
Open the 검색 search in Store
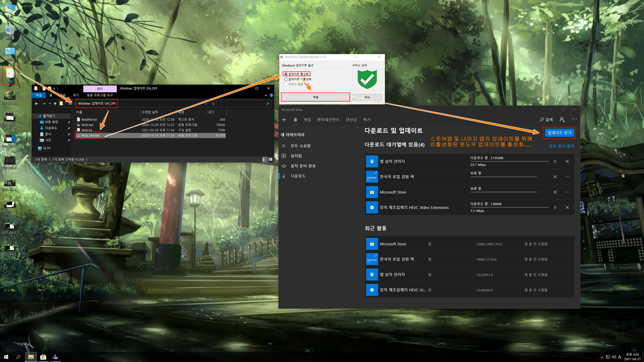546,120
